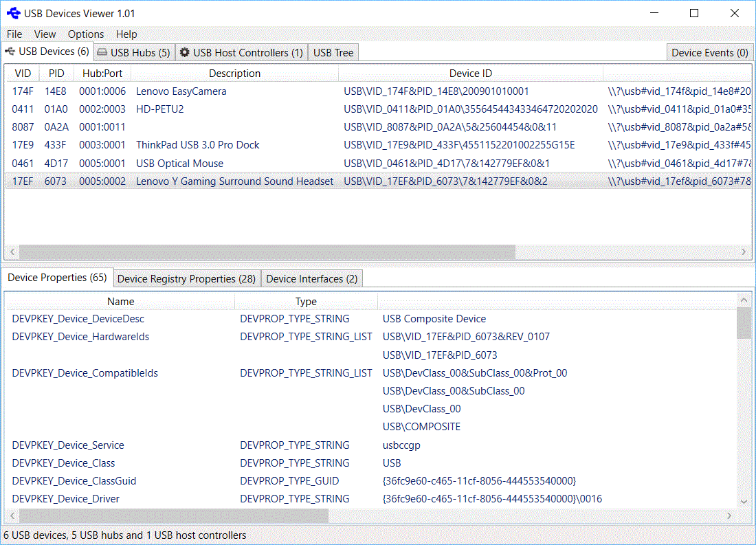Open the Device Interfaces tab
Viewport: 756px width, 545px height.
(311, 278)
